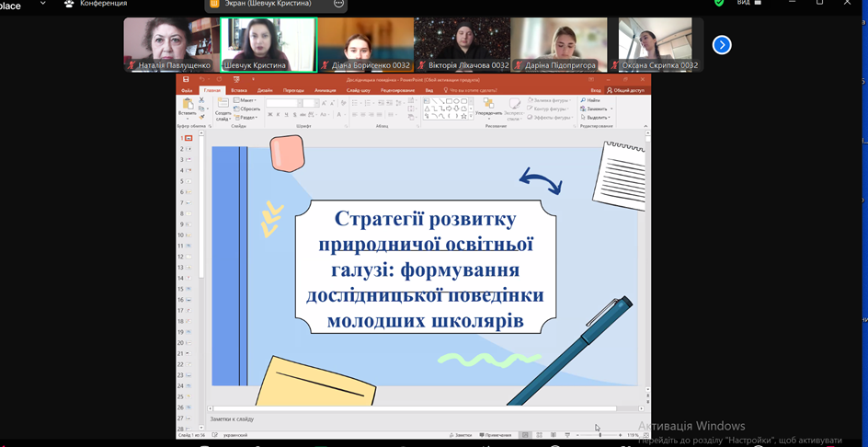The width and height of the screenshot is (868, 447).
Task: Open the Notes (Заметки) pane in status bar
Action: pyautogui.click(x=461, y=435)
